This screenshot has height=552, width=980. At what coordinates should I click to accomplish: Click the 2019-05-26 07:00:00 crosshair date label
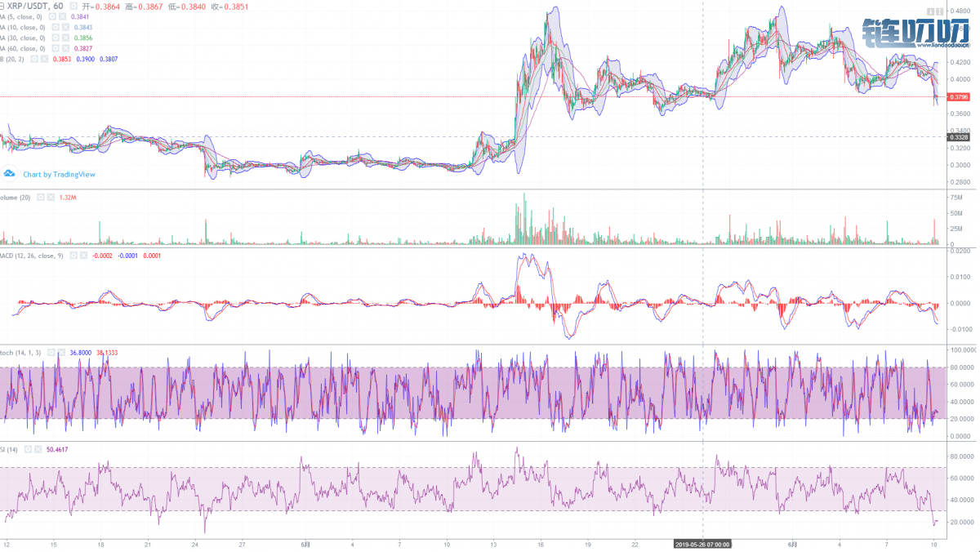point(702,543)
